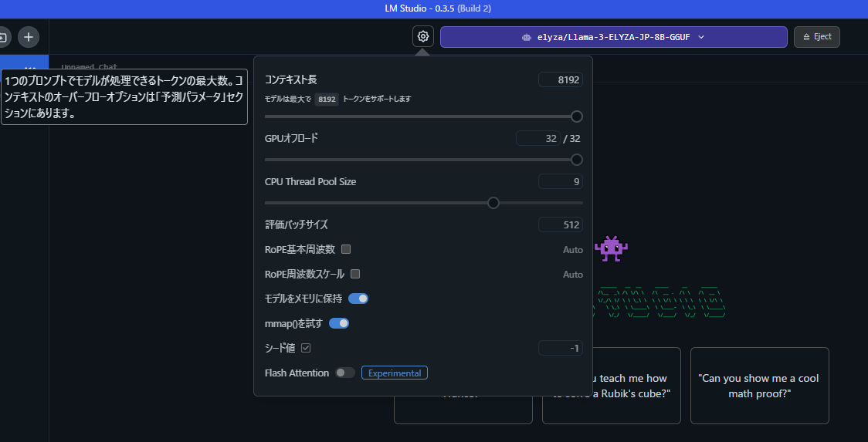Click the LM Studio title bar text
Screen dimensions: 868x442
tap(438, 8)
